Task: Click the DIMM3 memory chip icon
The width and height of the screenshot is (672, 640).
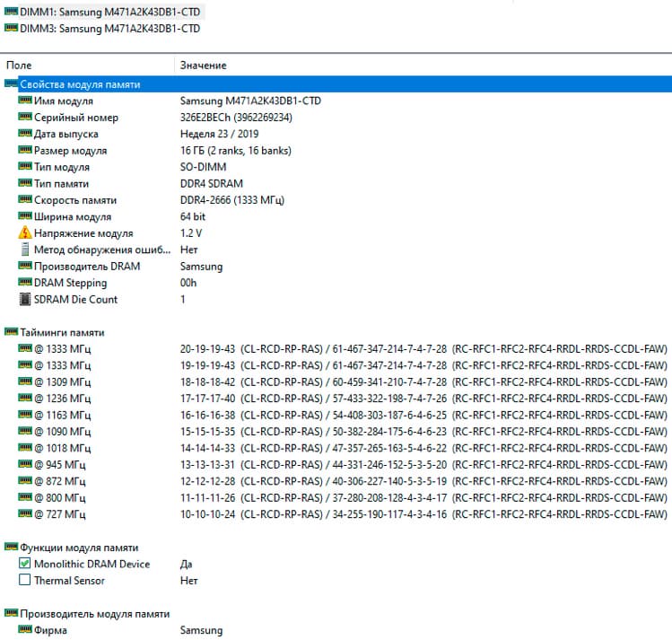Action: [x=11, y=28]
